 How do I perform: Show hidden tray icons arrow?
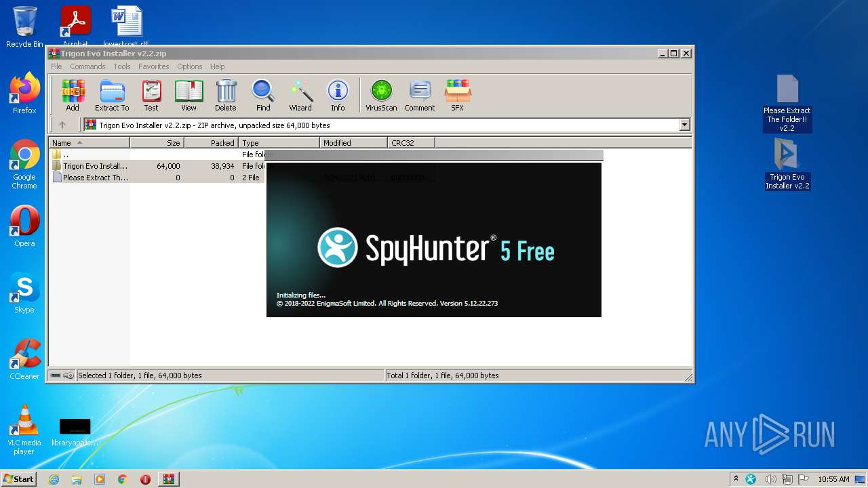tap(736, 479)
